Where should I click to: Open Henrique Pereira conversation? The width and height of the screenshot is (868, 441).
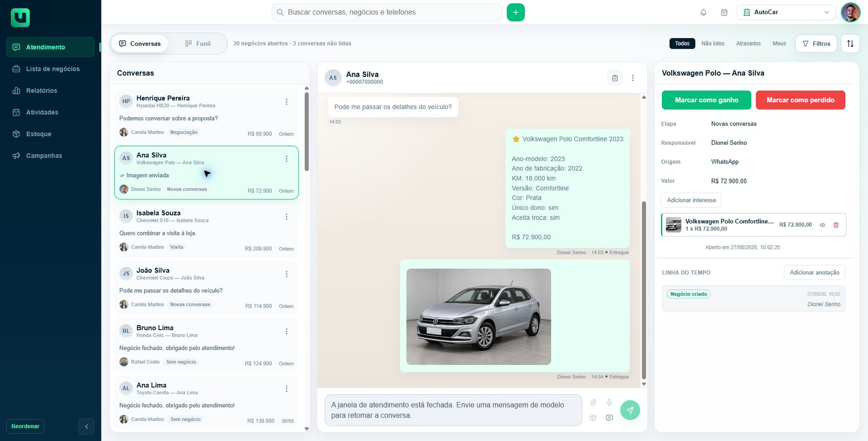point(206,117)
